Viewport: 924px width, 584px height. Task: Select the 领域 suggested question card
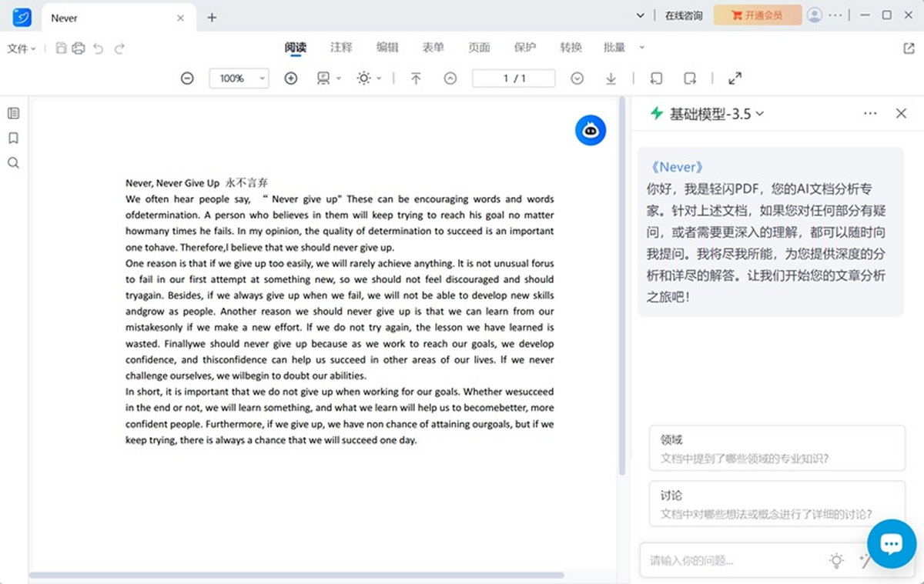click(x=776, y=449)
